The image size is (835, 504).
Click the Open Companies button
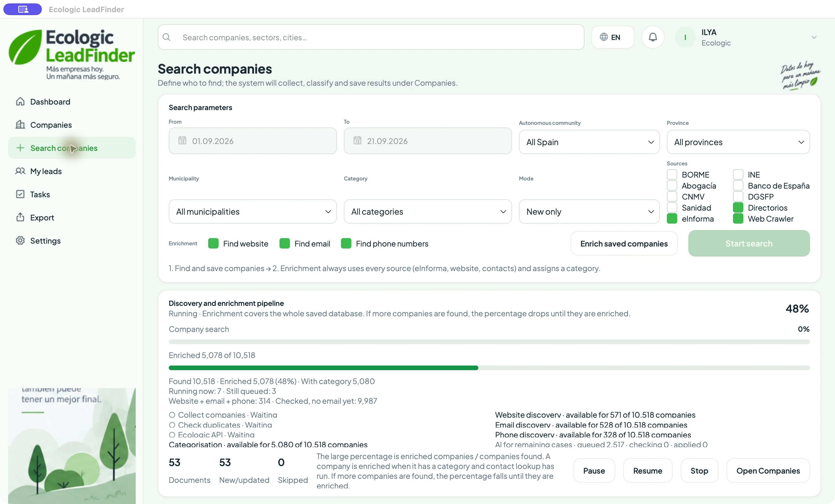coord(768,470)
